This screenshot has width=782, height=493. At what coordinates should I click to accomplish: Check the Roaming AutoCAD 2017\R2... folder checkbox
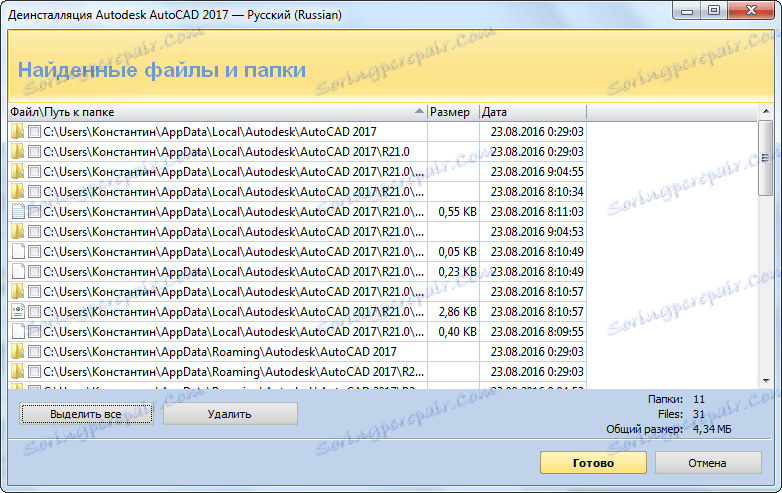click(x=34, y=371)
